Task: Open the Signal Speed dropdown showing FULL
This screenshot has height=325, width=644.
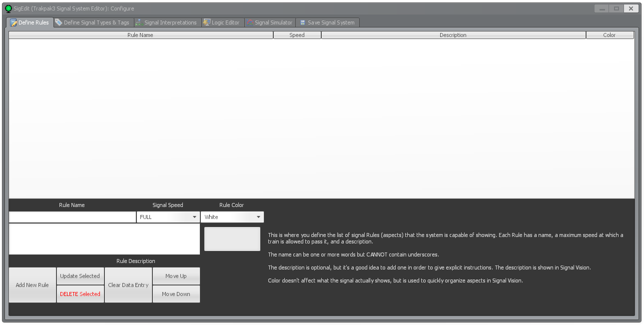Action: pyautogui.click(x=168, y=217)
